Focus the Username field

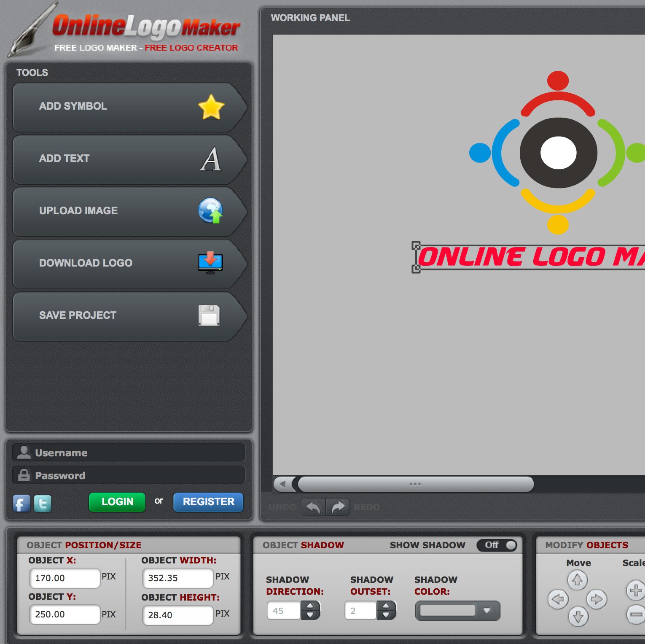(129, 453)
